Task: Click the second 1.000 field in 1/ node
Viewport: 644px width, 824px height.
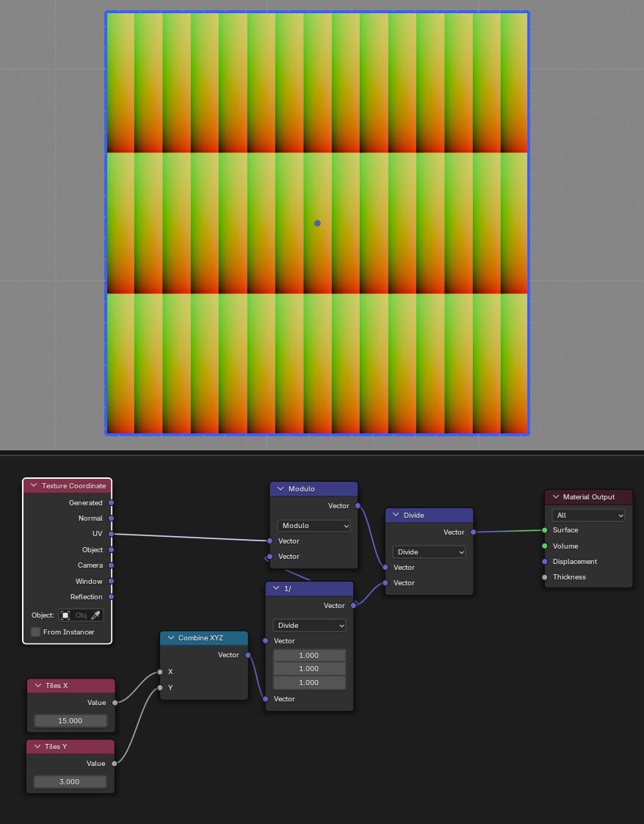Action: (x=309, y=668)
